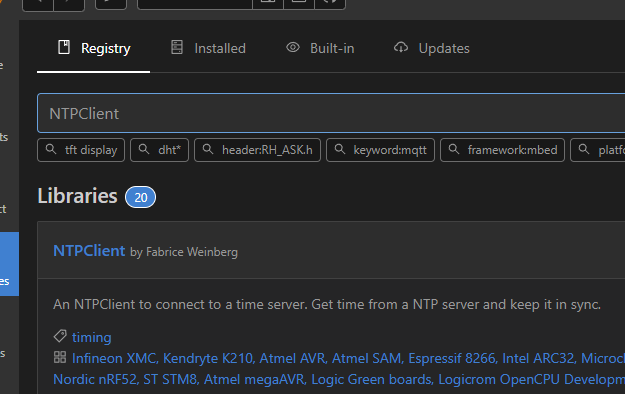Screen dimensions: 625x394
Task: Apply the 'tft display' search suggestion
Action: coord(81,150)
